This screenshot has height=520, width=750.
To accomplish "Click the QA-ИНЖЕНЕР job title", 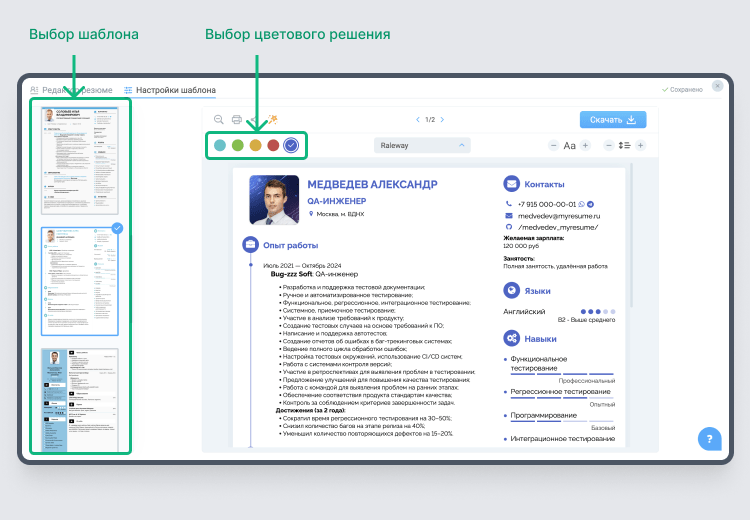I will (337, 201).
